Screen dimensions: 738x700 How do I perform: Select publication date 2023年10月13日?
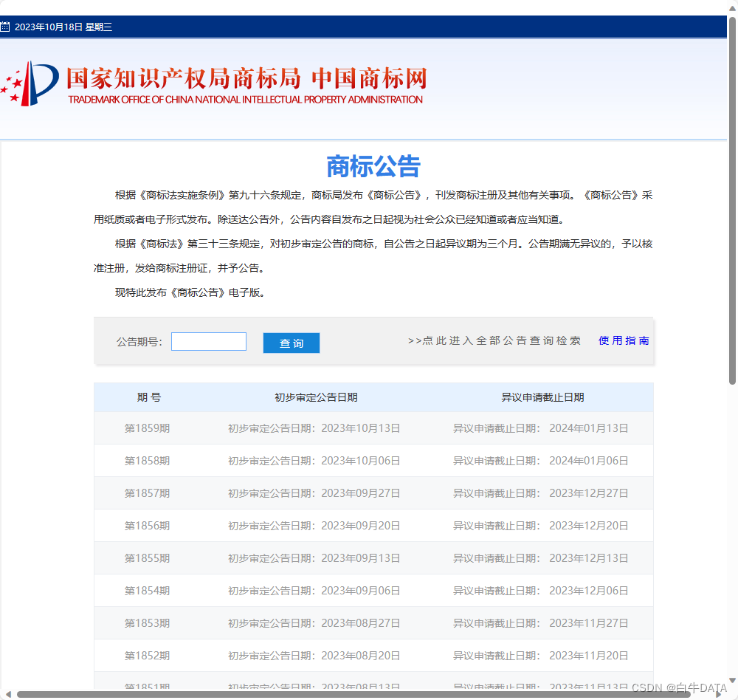[361, 428]
